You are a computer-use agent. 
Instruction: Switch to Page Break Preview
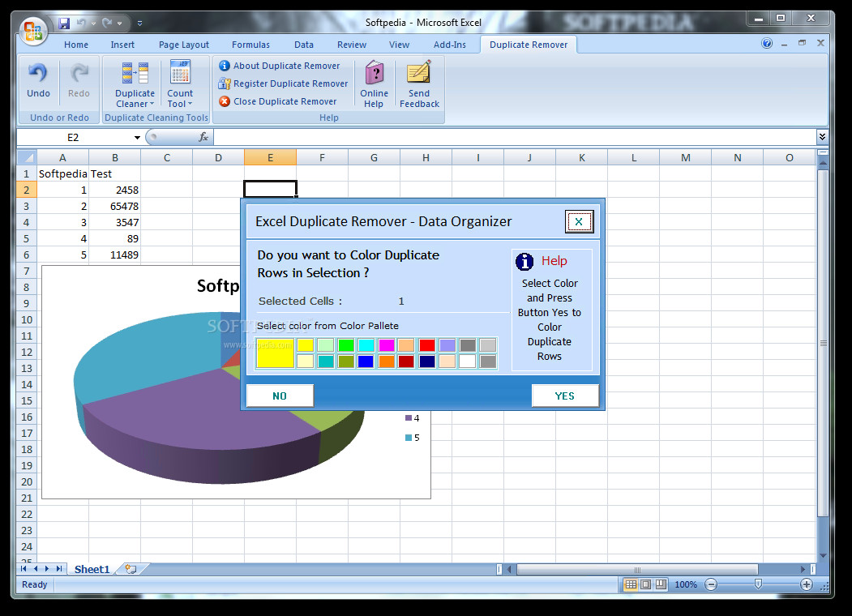click(661, 584)
